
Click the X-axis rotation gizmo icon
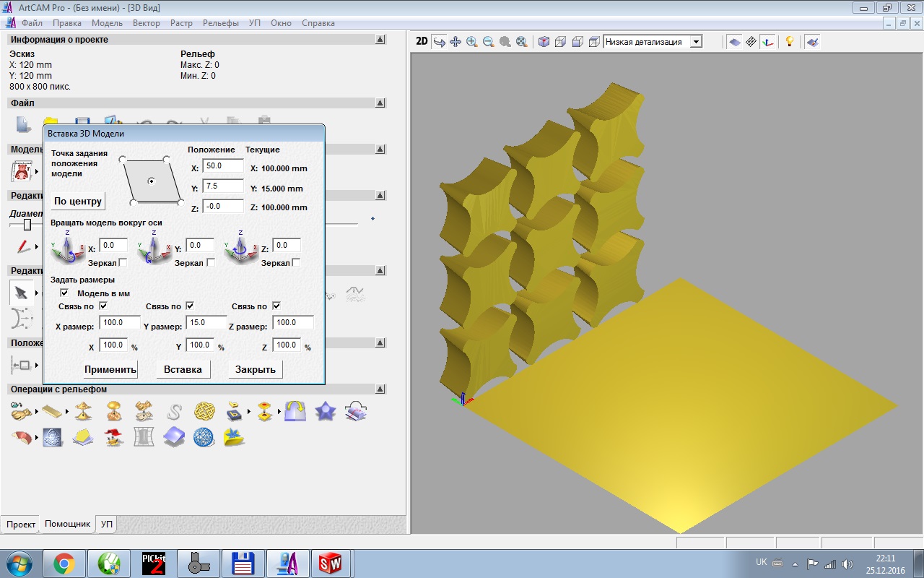pos(69,250)
